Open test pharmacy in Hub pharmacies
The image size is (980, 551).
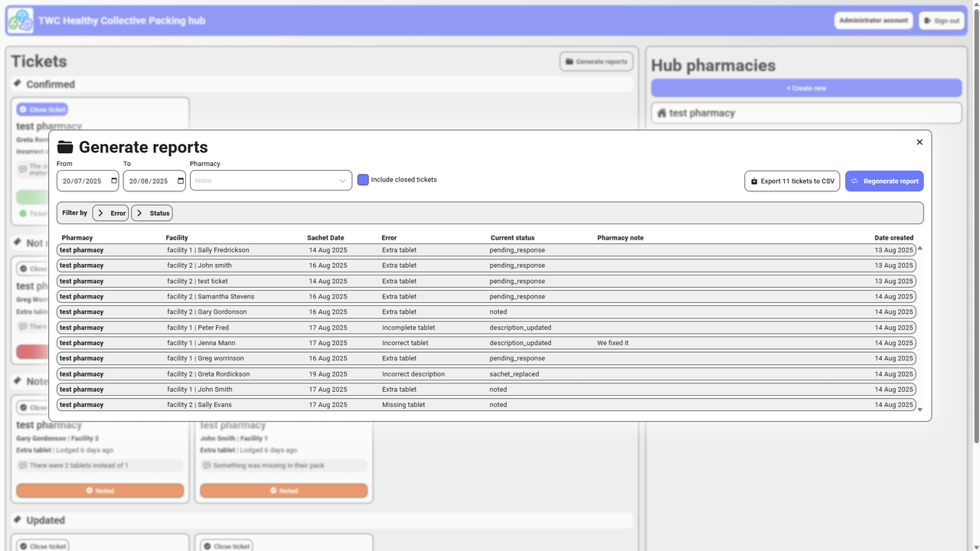tap(806, 112)
